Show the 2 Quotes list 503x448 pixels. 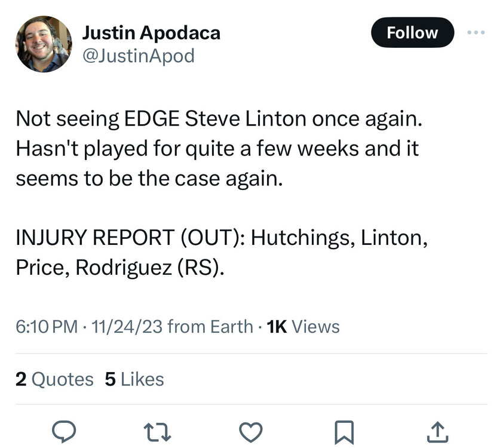54,379
